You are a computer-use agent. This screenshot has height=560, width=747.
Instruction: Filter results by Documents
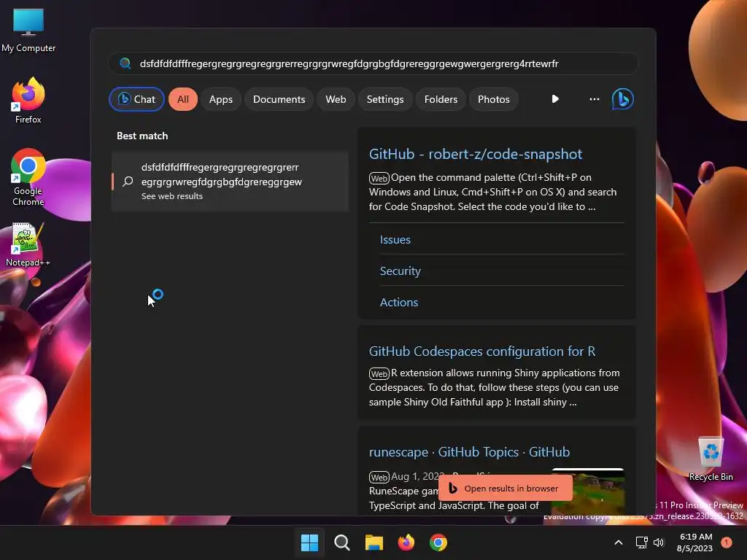[x=279, y=99]
